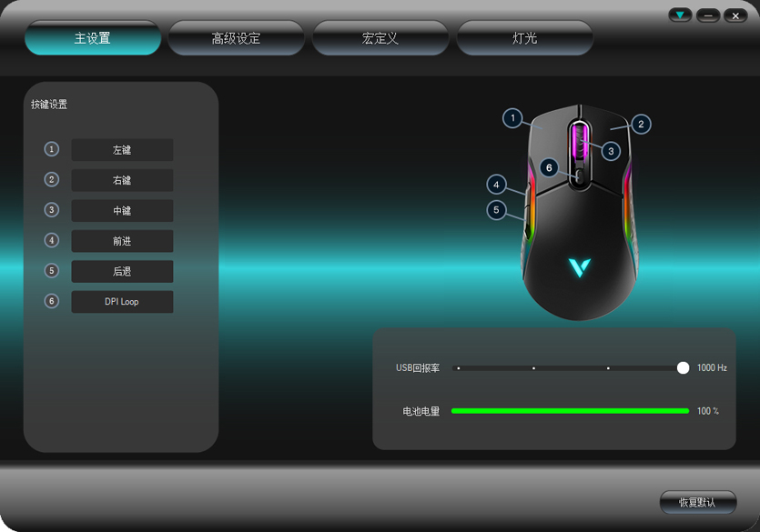Open the 左键 assignment for button 1
The height and width of the screenshot is (532, 760).
(x=122, y=150)
